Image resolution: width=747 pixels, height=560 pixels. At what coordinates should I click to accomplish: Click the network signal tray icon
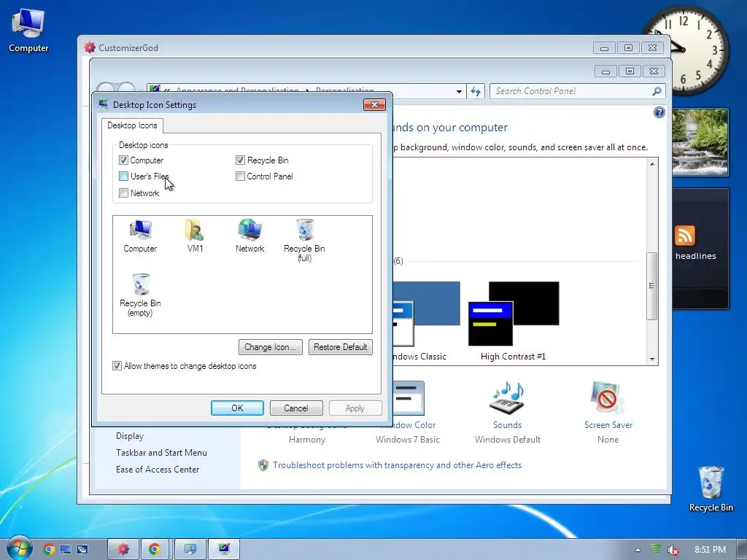pyautogui.click(x=656, y=550)
